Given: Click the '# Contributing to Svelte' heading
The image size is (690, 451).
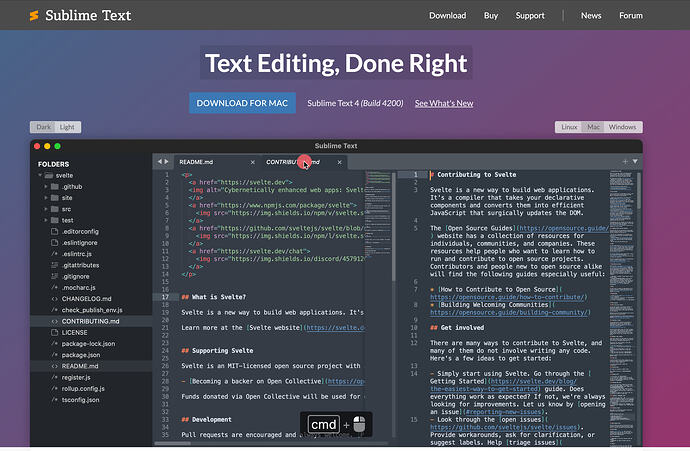Looking at the screenshot, I should [473, 175].
